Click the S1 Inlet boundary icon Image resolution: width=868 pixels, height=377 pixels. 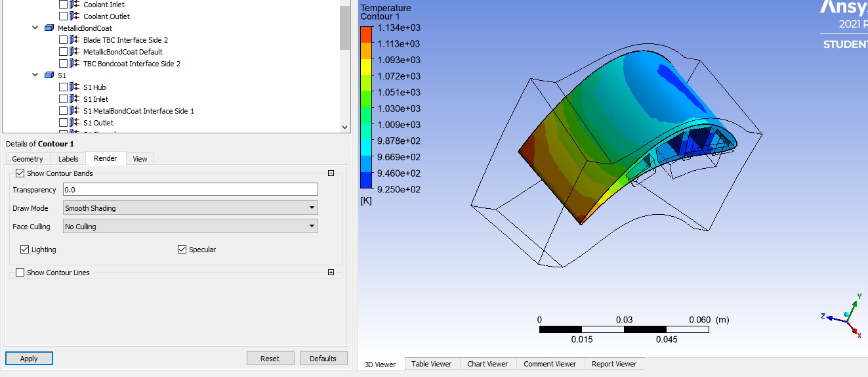point(75,99)
